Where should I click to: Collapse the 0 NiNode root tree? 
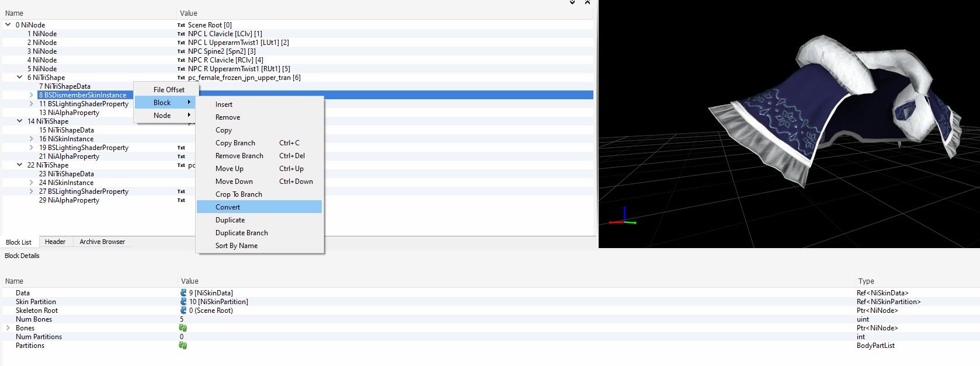tap(8, 25)
